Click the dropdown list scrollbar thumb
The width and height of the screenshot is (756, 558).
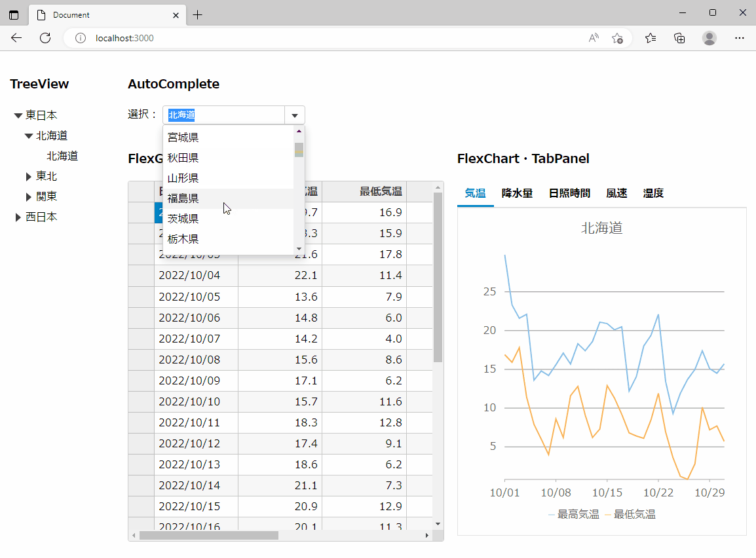point(299,150)
